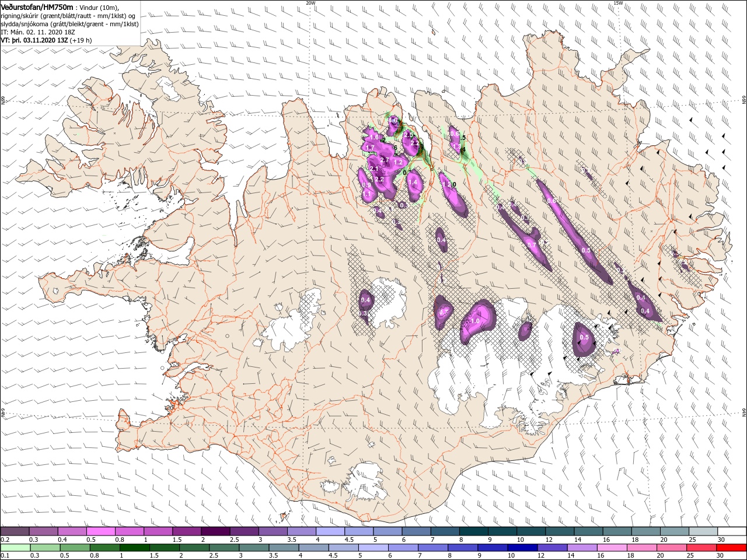Click the pale green 0.1 swatch in bottom legend row
Viewport: 747px width, 560px height.
(x=15, y=548)
